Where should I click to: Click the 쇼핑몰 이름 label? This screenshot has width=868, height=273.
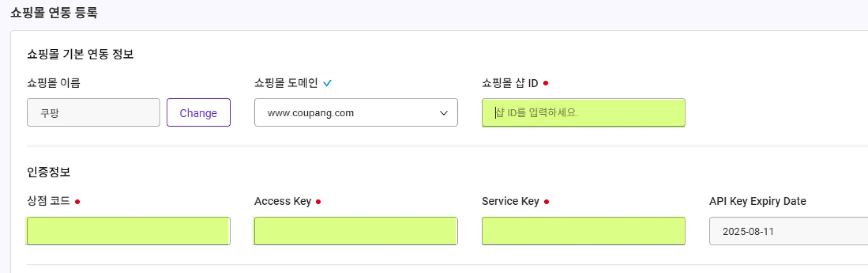click(53, 83)
